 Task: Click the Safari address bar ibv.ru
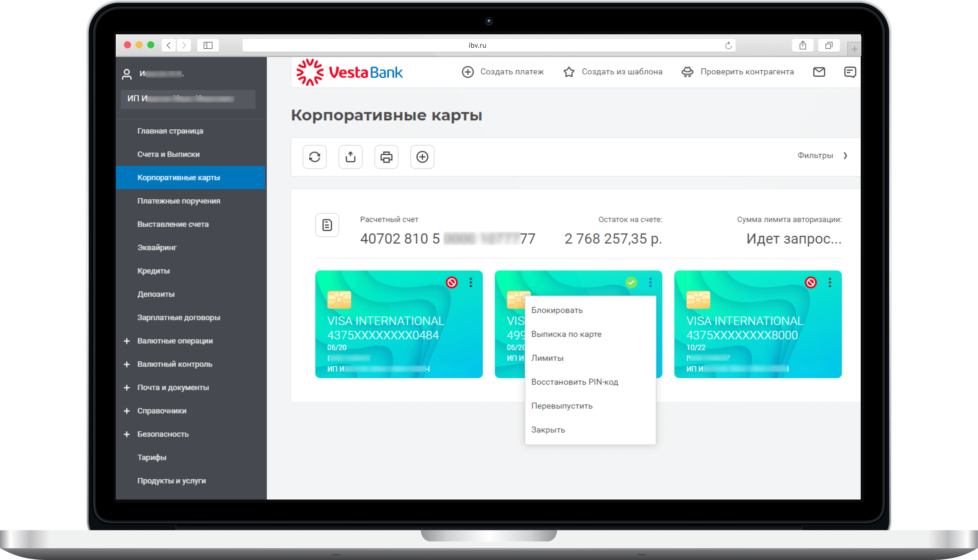click(489, 45)
